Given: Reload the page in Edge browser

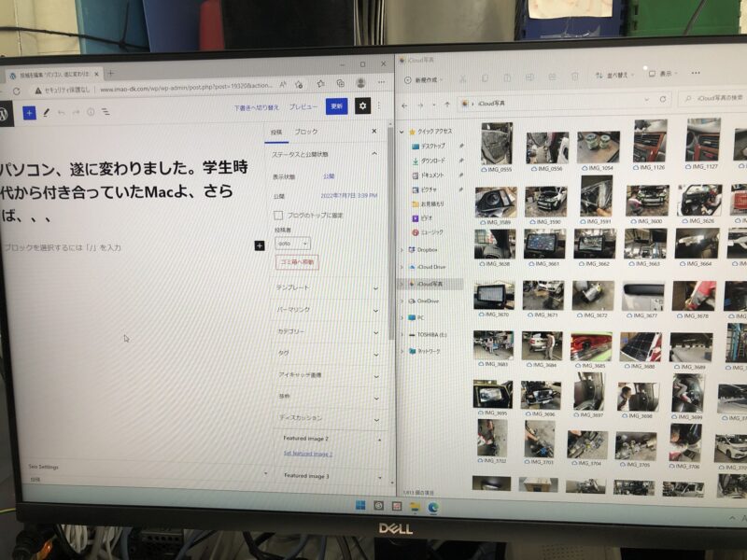Looking at the screenshot, I should click(x=17, y=91).
